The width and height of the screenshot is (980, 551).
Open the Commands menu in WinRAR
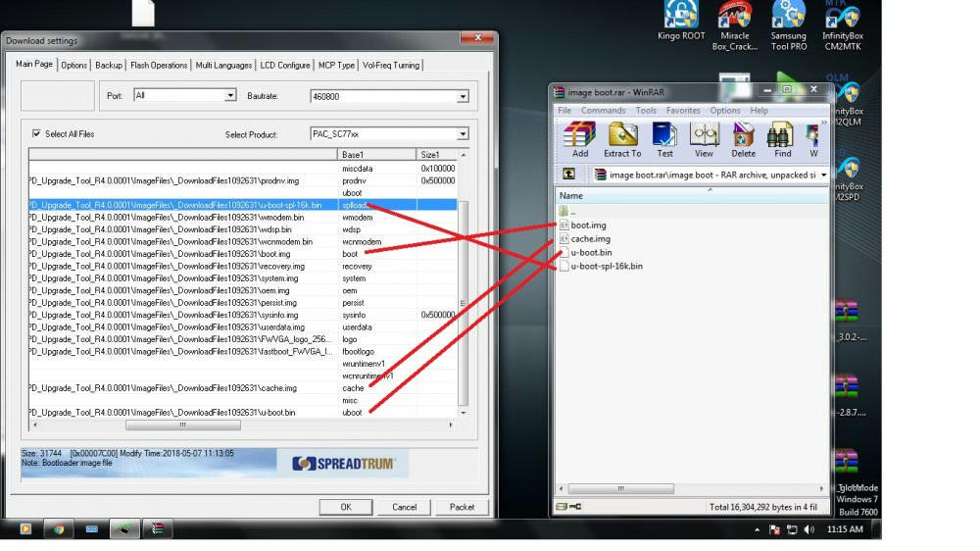(603, 111)
